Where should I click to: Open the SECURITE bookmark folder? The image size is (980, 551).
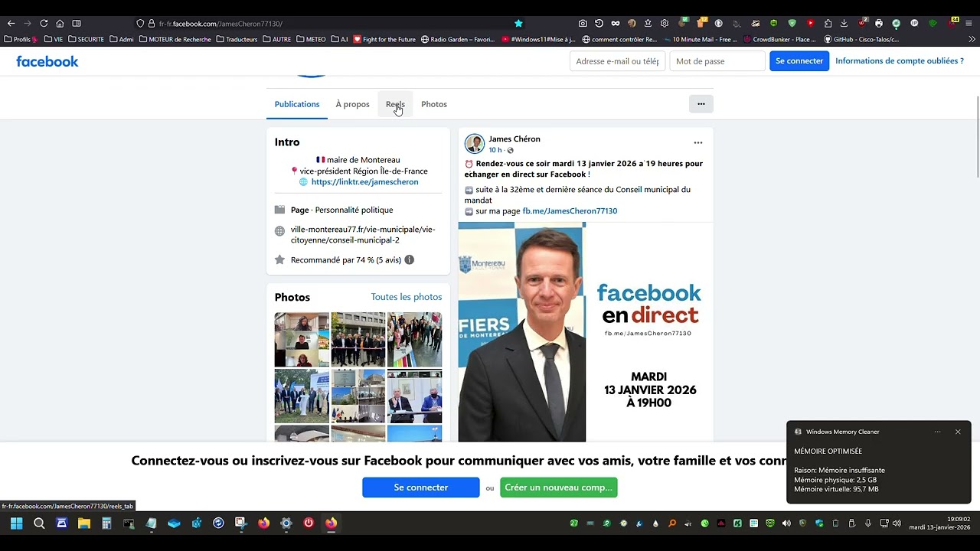[x=86, y=39]
